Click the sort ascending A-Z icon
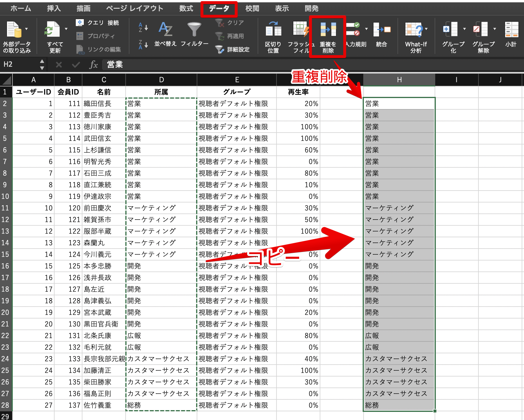This screenshot has height=420, width=524. pyautogui.click(x=143, y=28)
